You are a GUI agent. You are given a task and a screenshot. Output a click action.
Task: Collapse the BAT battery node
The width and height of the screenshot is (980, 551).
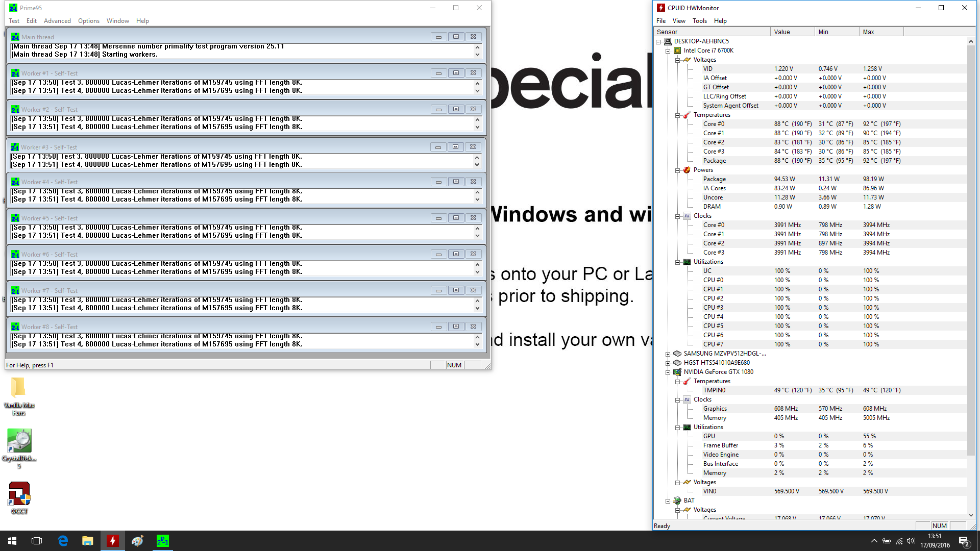[x=668, y=500]
